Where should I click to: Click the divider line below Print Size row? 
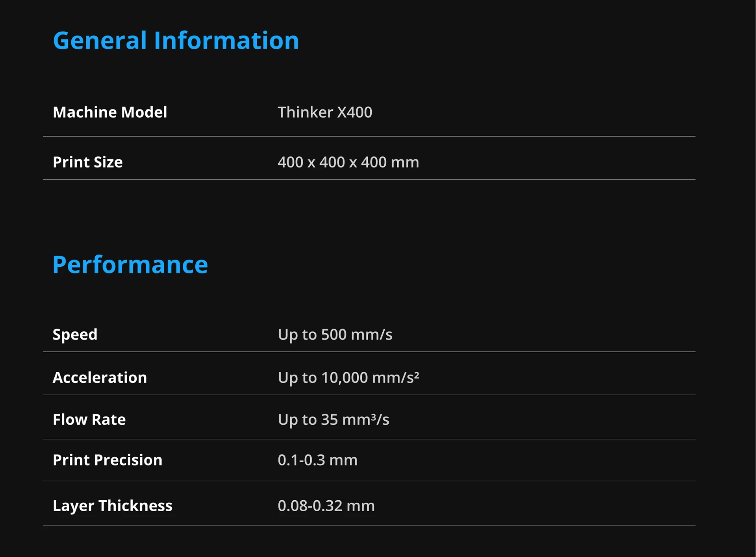pos(369,179)
